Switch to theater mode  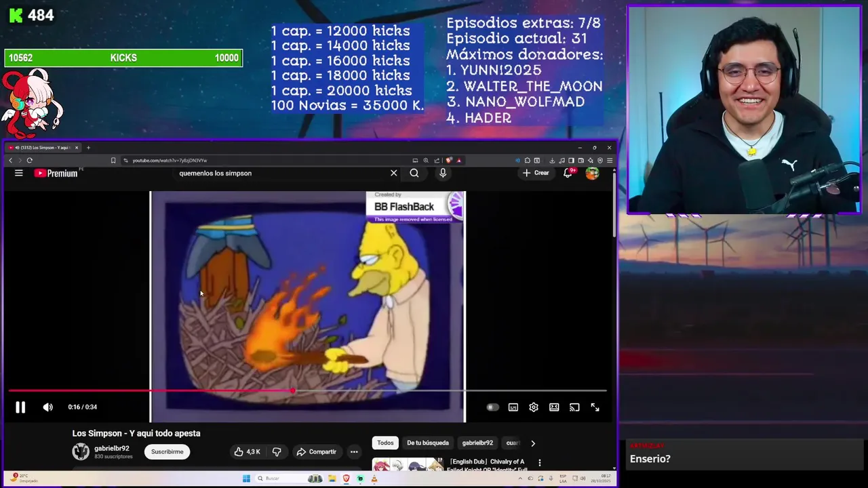[x=554, y=407]
